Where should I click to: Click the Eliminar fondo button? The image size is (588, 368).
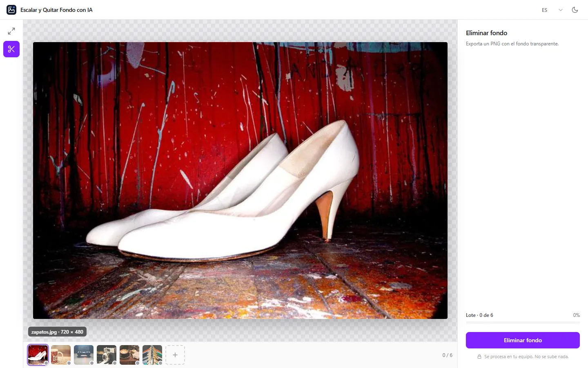(x=523, y=340)
